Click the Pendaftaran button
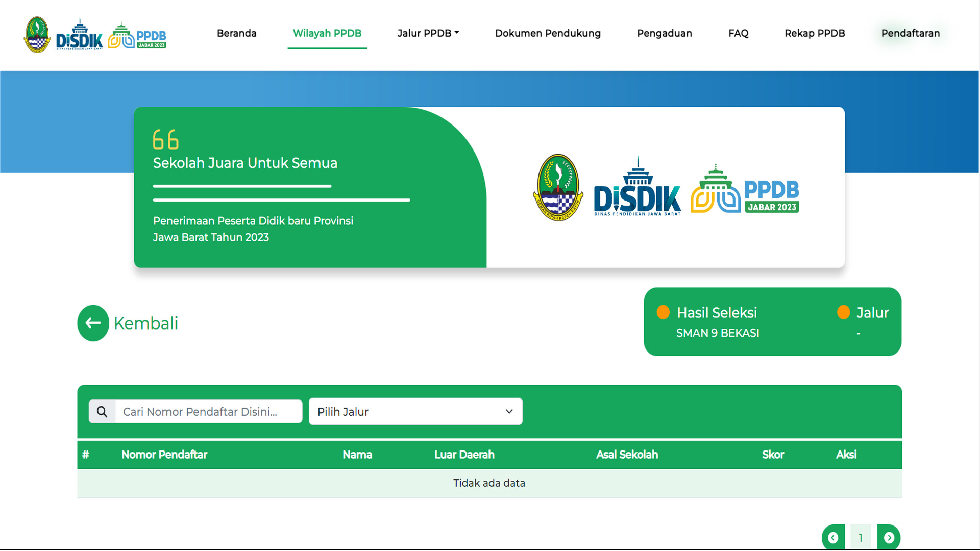Viewport: 980px width, 551px height. tap(910, 33)
